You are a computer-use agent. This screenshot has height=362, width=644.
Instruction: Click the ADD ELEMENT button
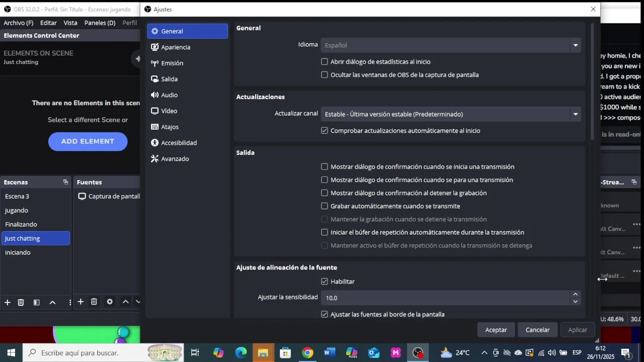88,141
